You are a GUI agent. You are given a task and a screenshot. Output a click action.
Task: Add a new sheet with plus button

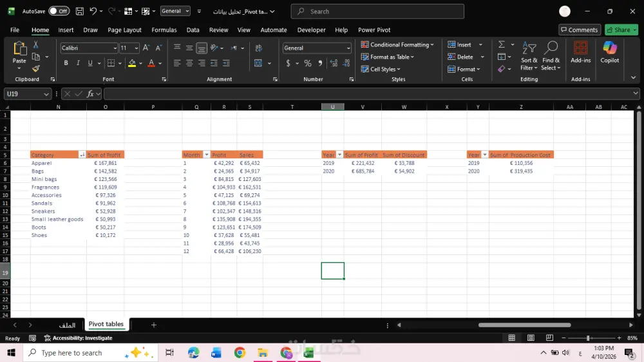point(154,325)
